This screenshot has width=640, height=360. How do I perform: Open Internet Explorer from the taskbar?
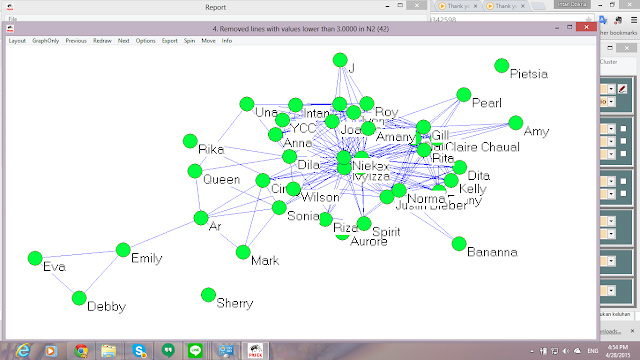click(x=23, y=351)
